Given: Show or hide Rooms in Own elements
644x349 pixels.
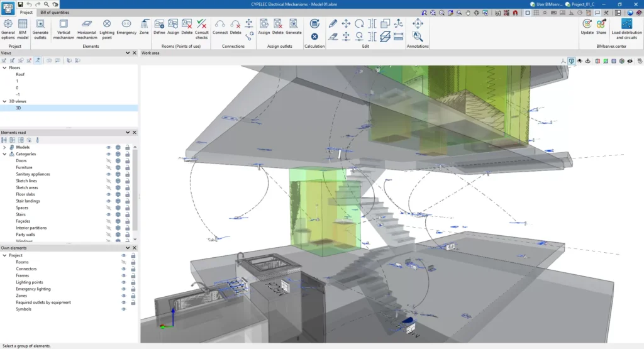Looking at the screenshot, I should (x=124, y=262).
